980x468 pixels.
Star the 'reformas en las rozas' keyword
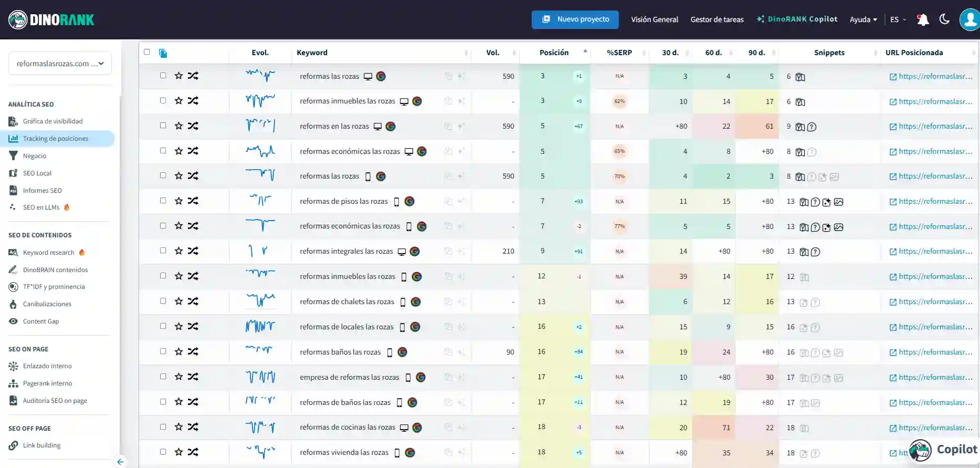click(178, 126)
